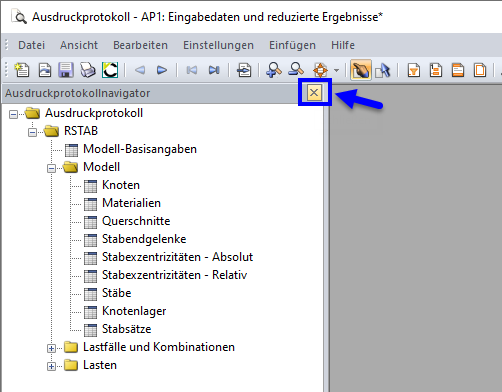502x392 pixels.
Task: Open the Ansicht menu
Action: coord(79,45)
